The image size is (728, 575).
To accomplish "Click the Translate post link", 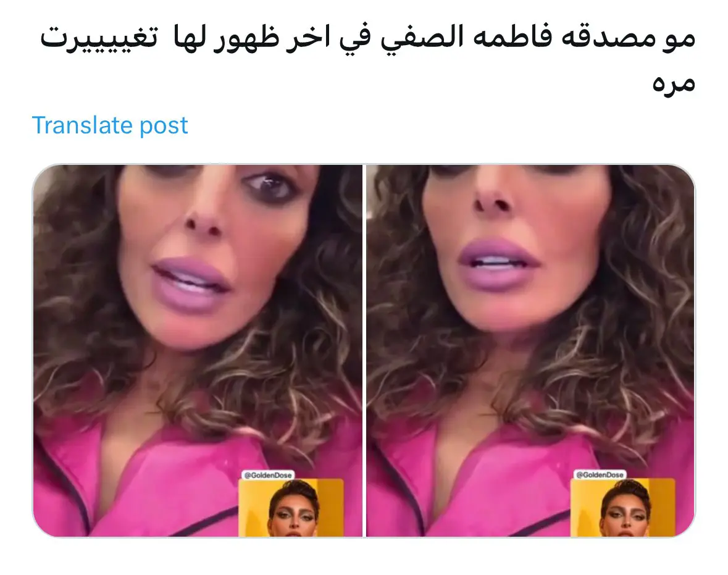I will pos(110,125).
